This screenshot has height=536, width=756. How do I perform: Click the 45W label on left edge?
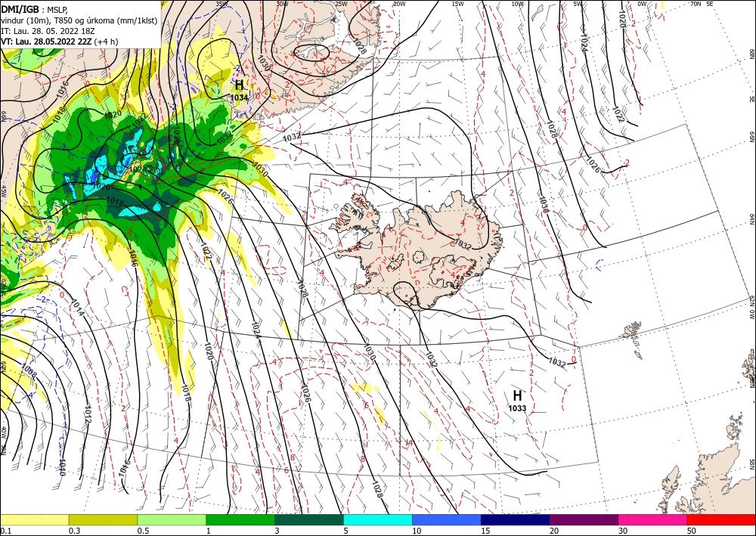pyautogui.click(x=3, y=191)
